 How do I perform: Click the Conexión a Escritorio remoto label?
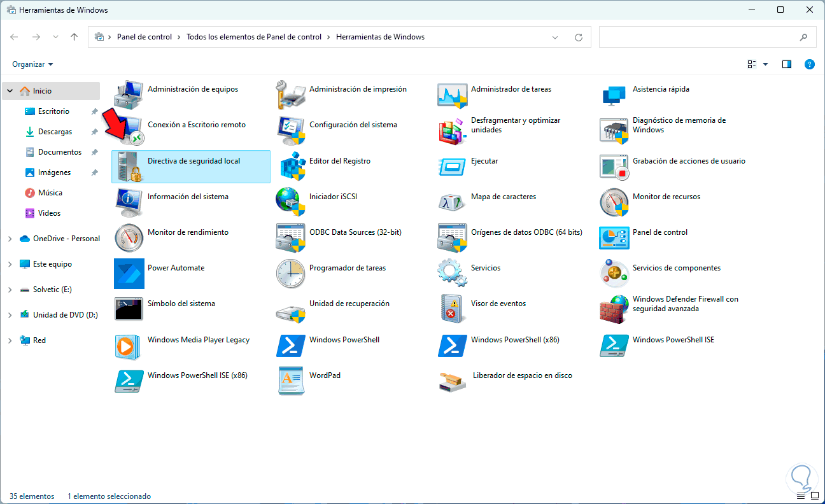point(197,125)
